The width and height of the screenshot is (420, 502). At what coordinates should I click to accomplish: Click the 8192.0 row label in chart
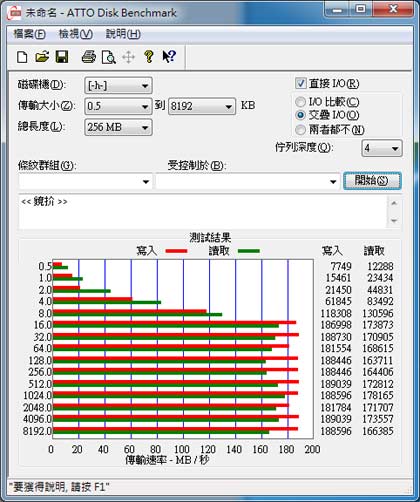(x=37, y=431)
